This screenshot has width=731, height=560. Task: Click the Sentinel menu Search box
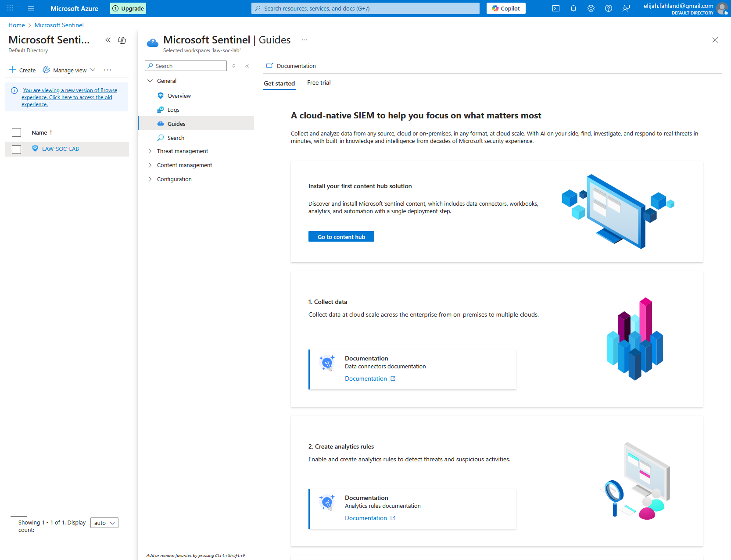(x=186, y=66)
